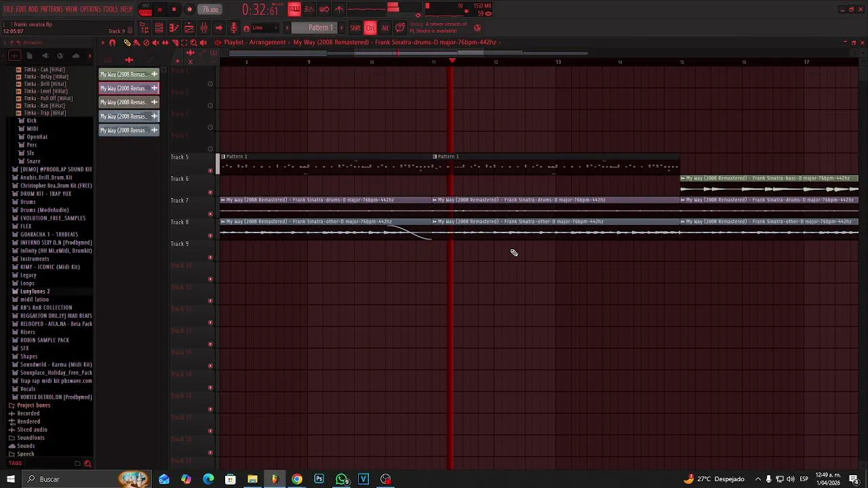The image size is (868, 488).
Task: Click the red search icon next to TAGS
Action: coord(87,464)
